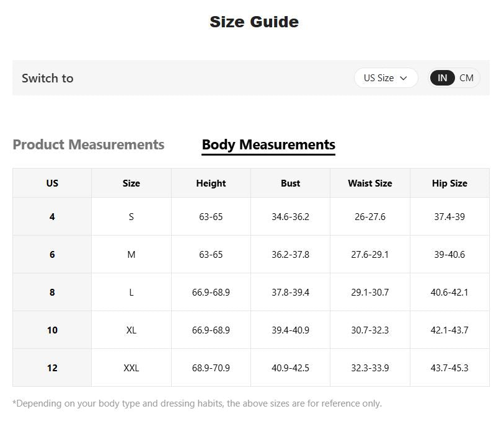This screenshot has height=432, width=504.
Task: Click the Waist Size column header
Action: 370,183
